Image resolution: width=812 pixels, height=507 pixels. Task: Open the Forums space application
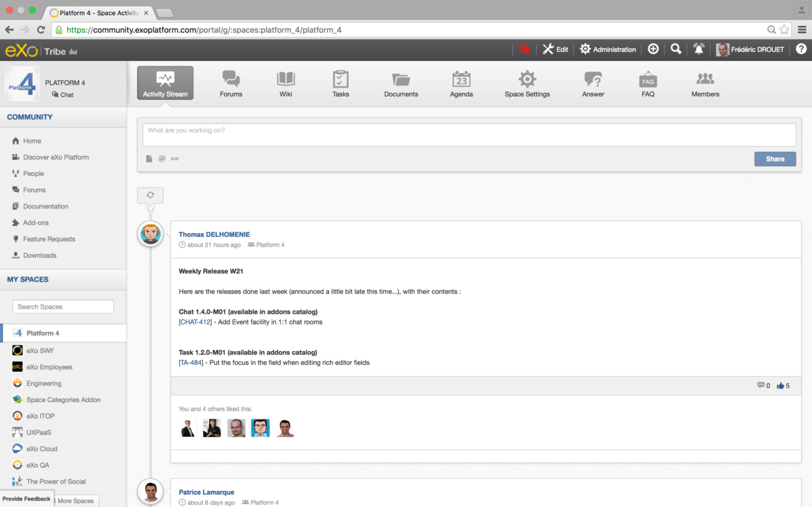point(231,82)
